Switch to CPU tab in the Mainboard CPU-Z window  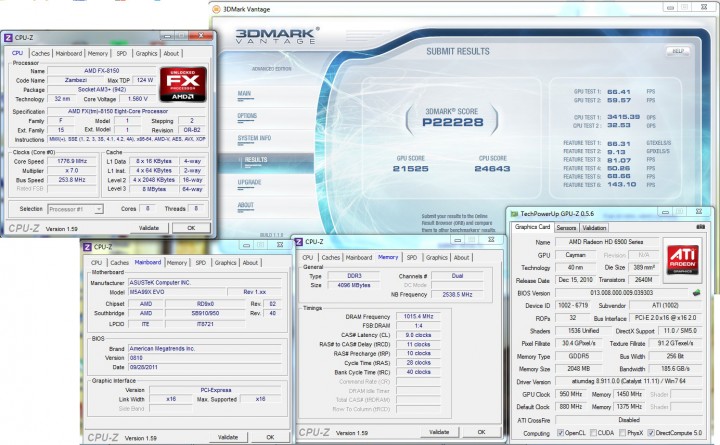click(x=96, y=263)
